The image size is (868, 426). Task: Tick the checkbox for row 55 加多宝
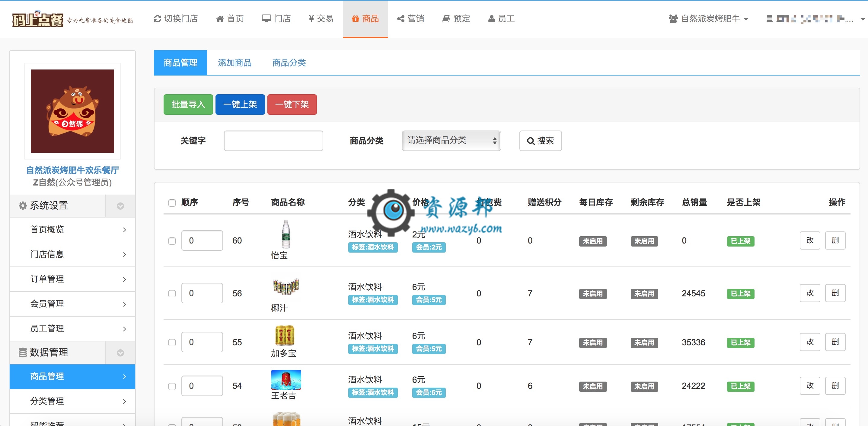(172, 342)
